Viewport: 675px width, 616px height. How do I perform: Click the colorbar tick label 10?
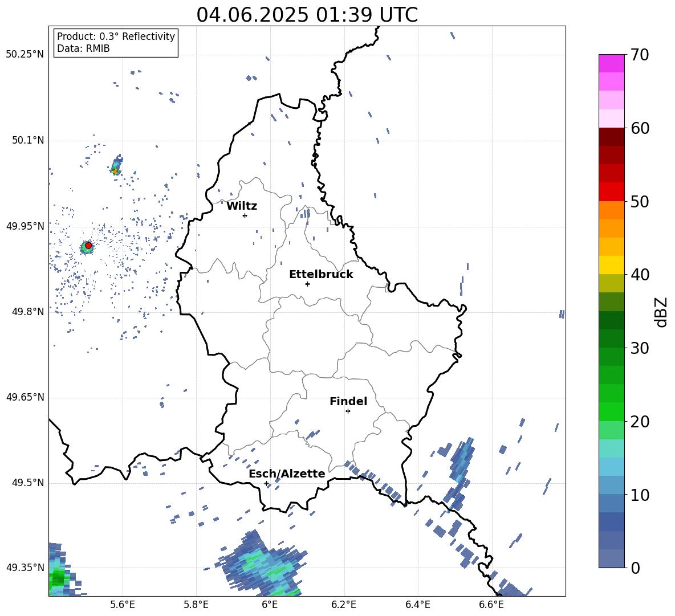click(x=640, y=495)
